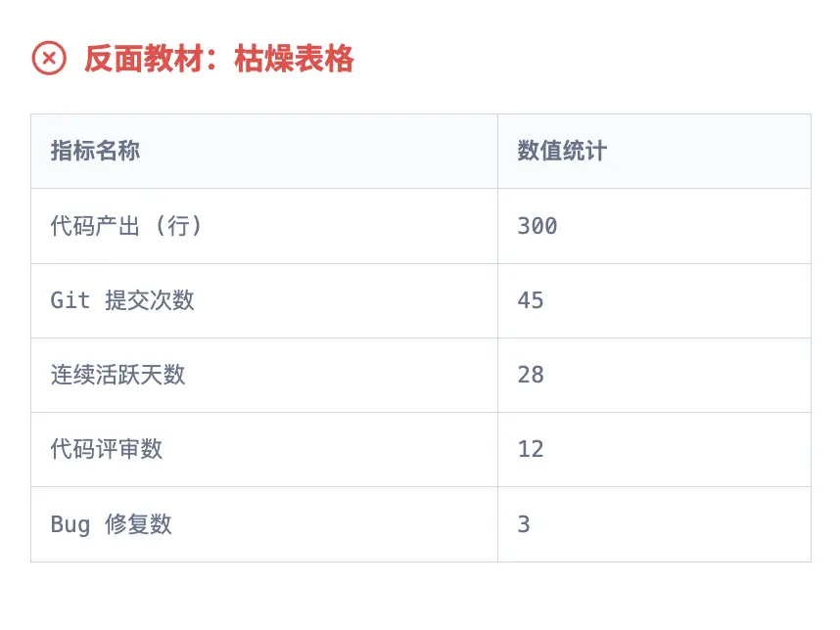Select the 连续活跃天数 cell
840x630 pixels.
(117, 375)
